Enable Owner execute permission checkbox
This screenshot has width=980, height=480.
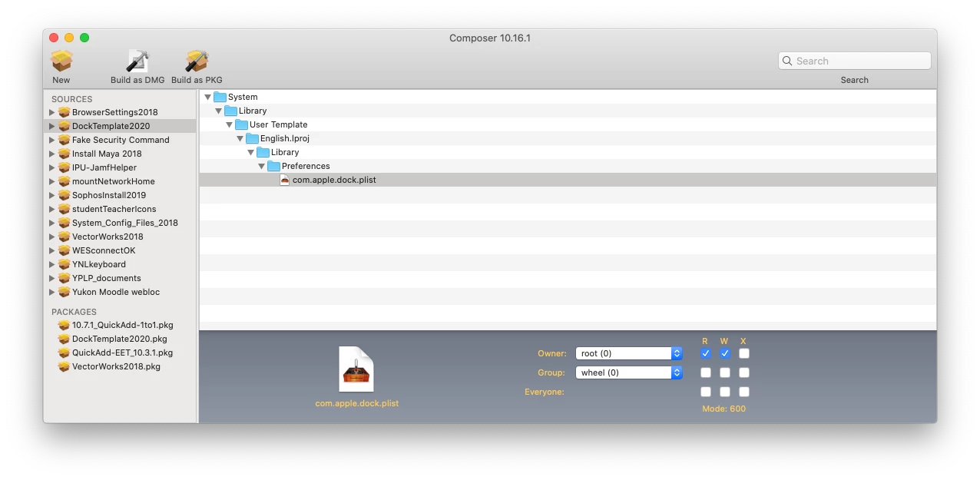(744, 353)
